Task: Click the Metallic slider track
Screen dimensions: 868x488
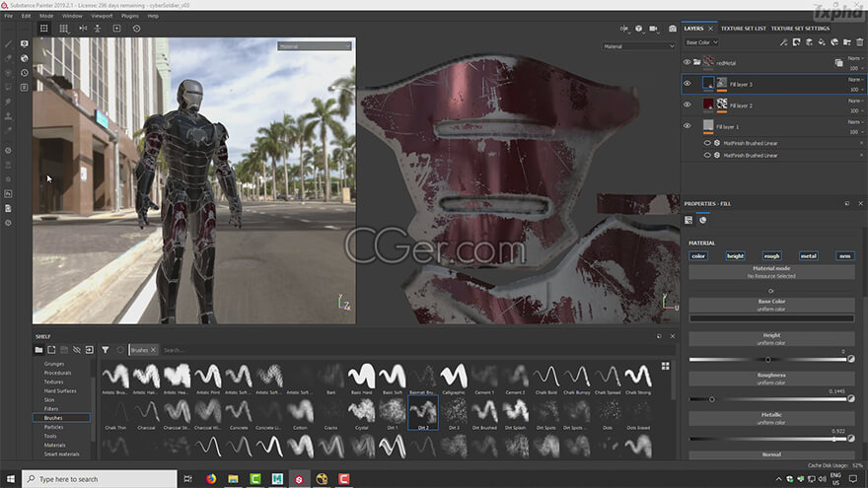Action: coord(768,439)
